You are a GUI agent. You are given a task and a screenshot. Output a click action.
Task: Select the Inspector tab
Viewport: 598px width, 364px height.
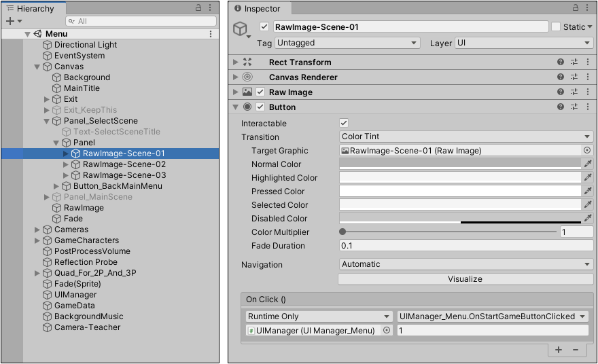tap(262, 9)
